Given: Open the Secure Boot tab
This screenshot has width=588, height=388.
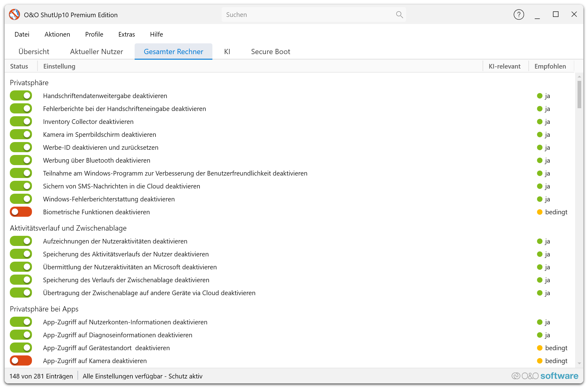Looking at the screenshot, I should click(x=270, y=52).
